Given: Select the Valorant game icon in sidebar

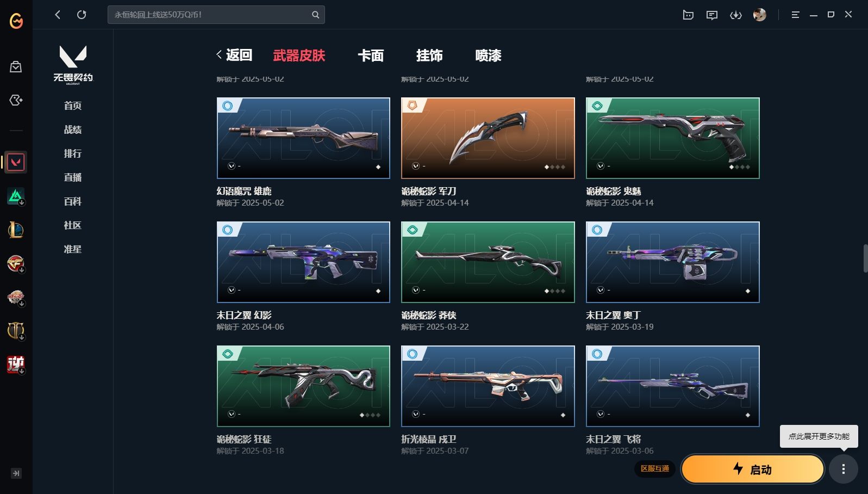Looking at the screenshot, I should tap(16, 162).
